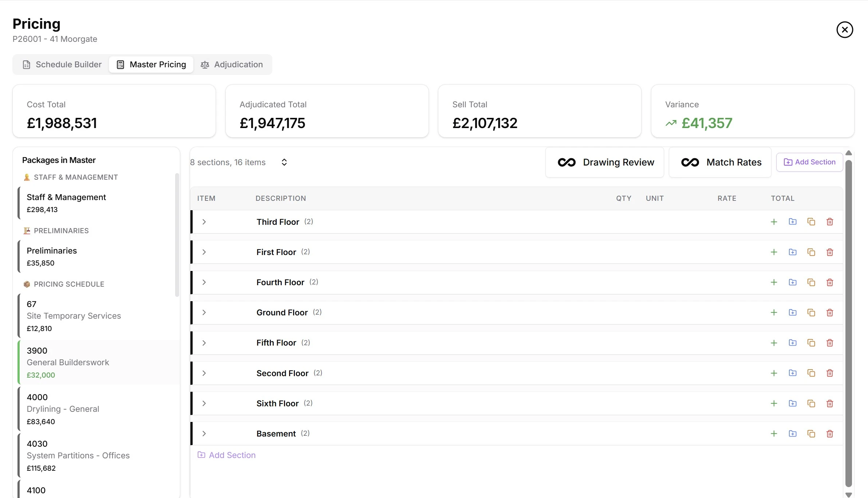Add a subsection under Fourth Floor
Viewport: 868px width, 498px height.
(x=793, y=282)
